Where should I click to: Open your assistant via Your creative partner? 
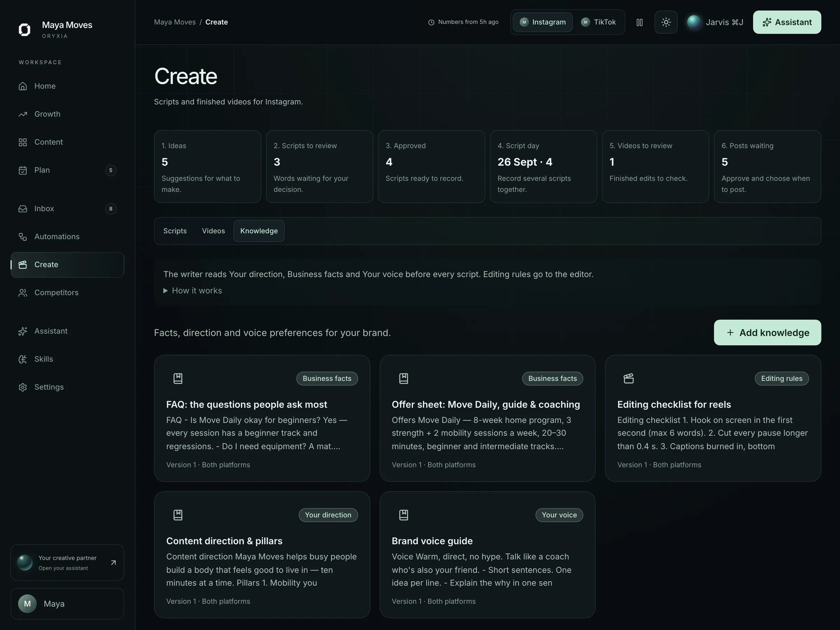(67, 563)
